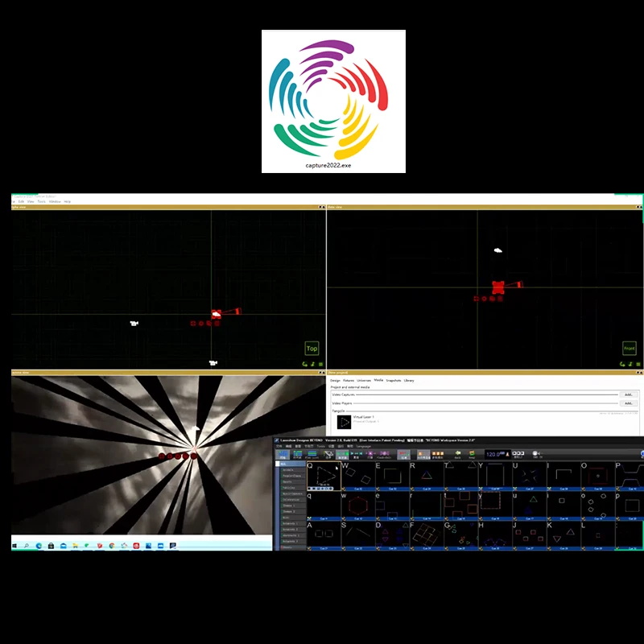The width and height of the screenshot is (644, 644).
Task: Switch to the Universes tab
Action: pos(364,380)
